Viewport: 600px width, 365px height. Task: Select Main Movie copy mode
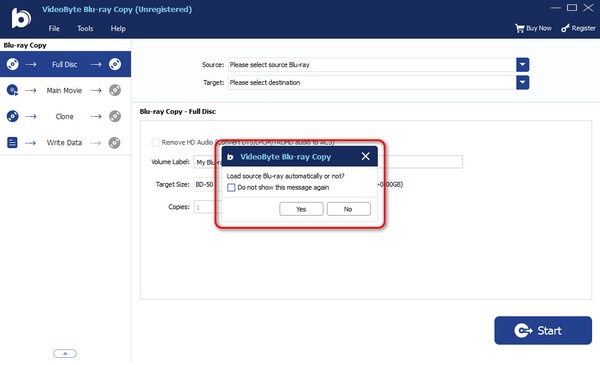tap(65, 90)
